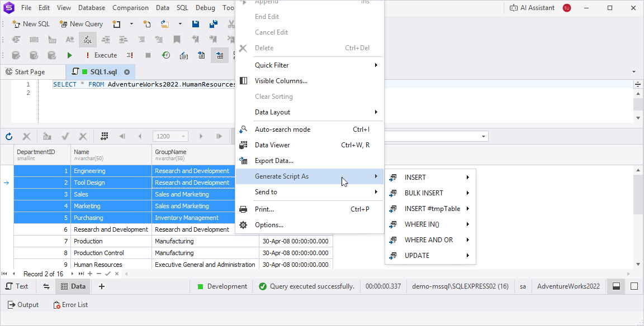The width and height of the screenshot is (644, 326).
Task: Open the Database menu
Action: point(91,8)
